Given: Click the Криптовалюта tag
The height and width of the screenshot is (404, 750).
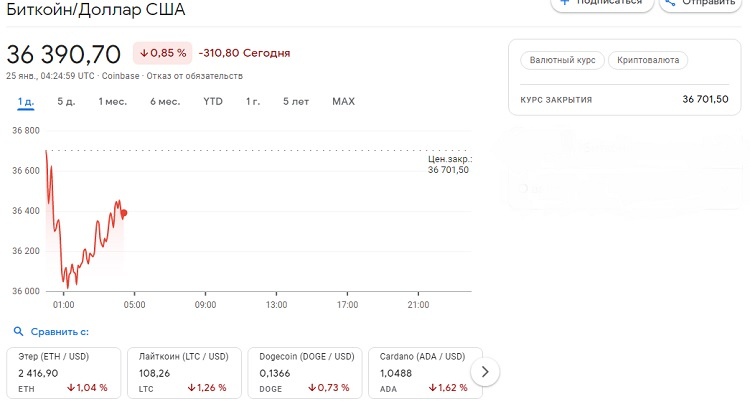Looking at the screenshot, I should [x=648, y=60].
